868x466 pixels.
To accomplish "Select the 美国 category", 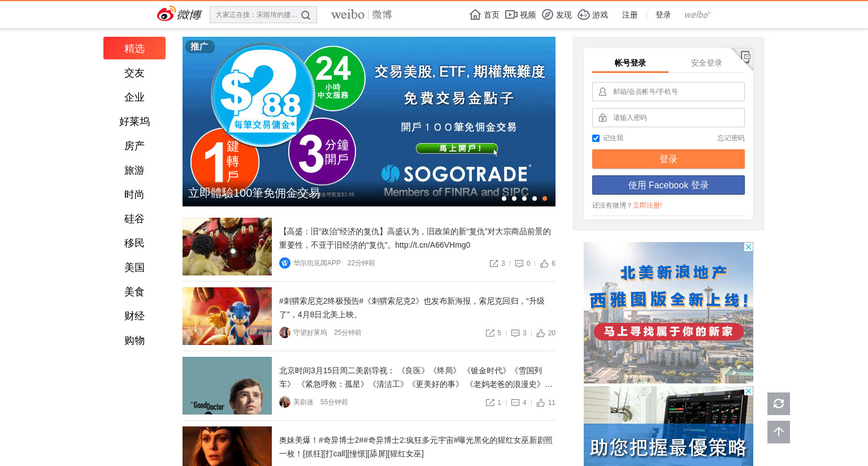I will tap(134, 267).
